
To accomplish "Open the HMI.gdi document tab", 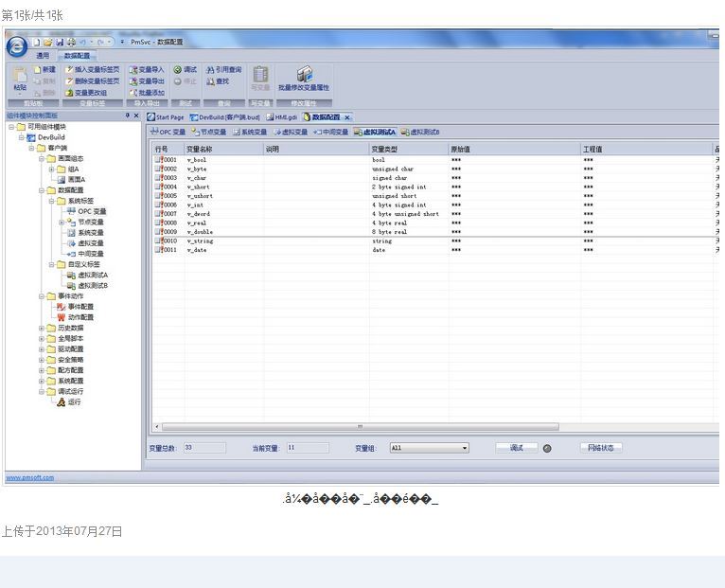I will coord(282,117).
